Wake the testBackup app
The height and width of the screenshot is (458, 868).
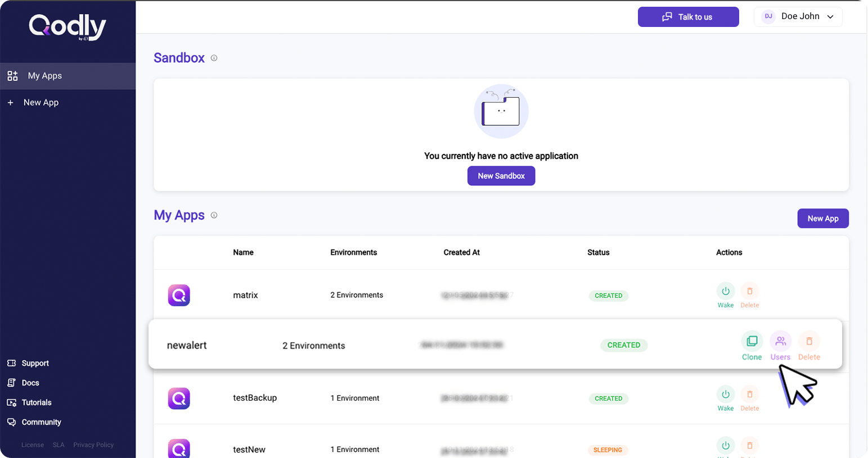(x=725, y=394)
